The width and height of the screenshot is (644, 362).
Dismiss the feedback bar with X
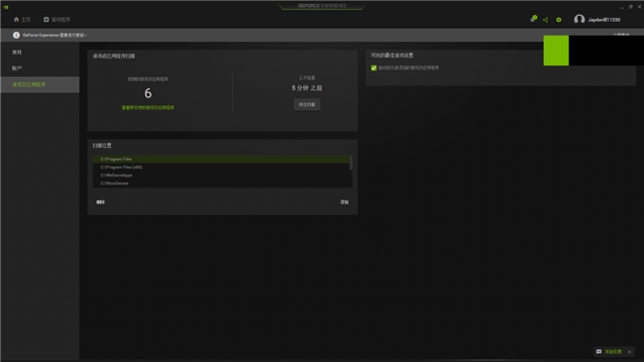click(629, 352)
